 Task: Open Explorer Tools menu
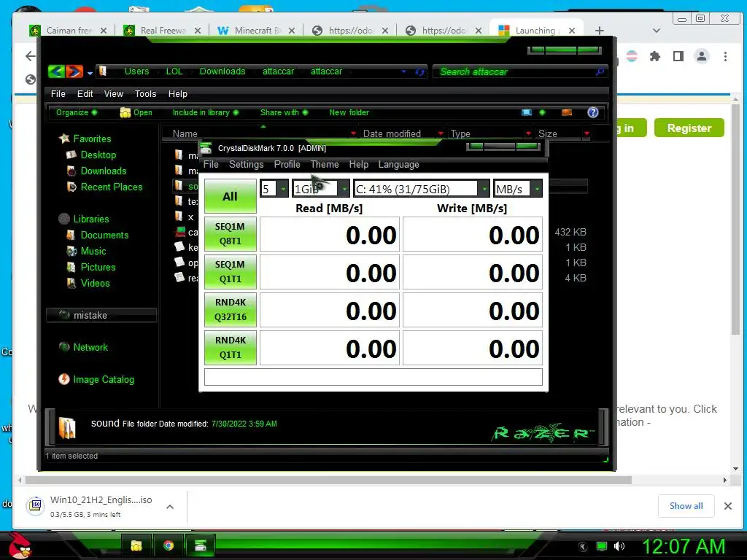pos(145,94)
